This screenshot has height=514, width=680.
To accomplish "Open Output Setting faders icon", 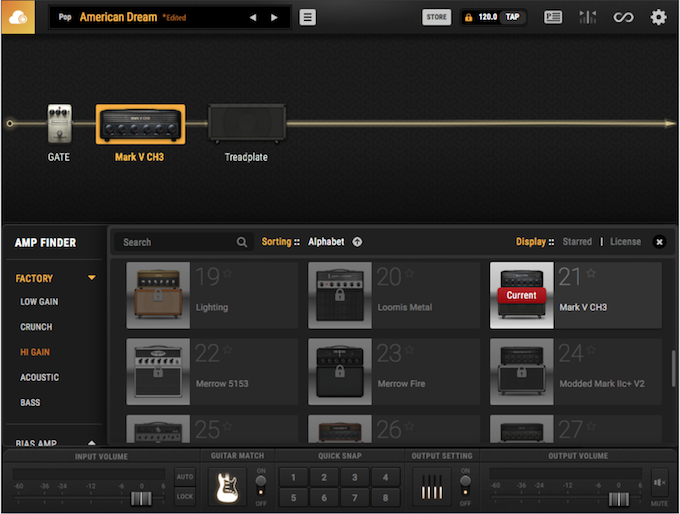I will [x=432, y=487].
